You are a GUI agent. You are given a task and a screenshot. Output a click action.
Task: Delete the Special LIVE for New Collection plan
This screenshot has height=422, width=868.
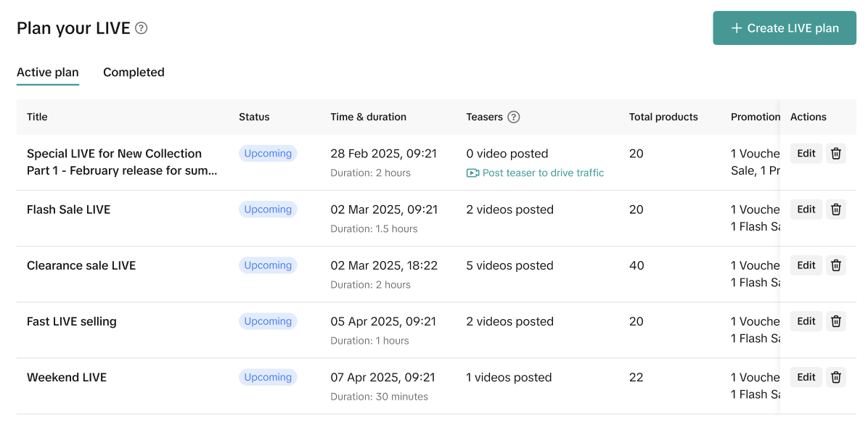tap(836, 154)
